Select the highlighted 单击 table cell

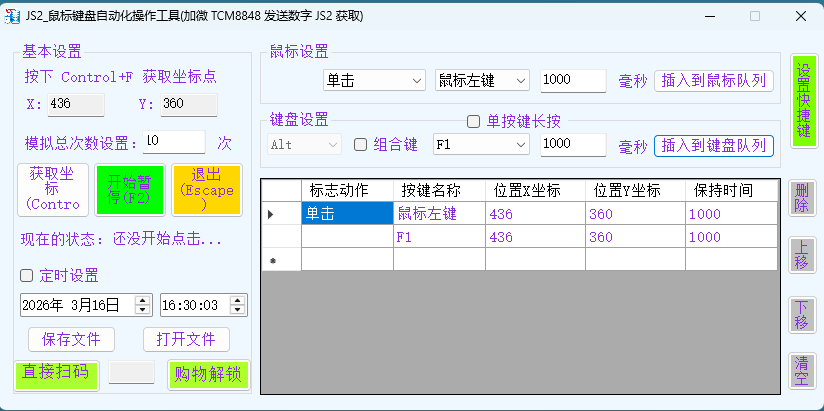click(347, 213)
